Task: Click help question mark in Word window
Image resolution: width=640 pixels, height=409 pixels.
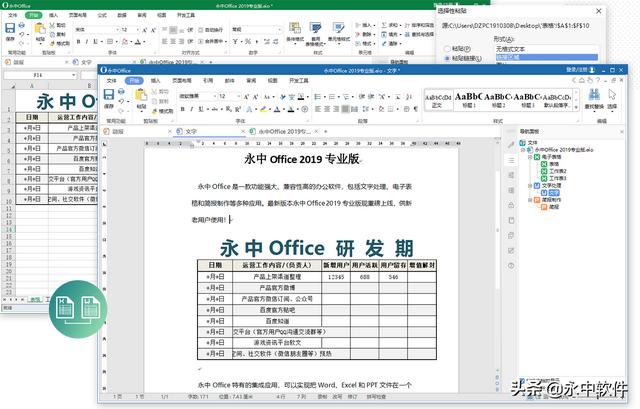Action: [x=598, y=80]
